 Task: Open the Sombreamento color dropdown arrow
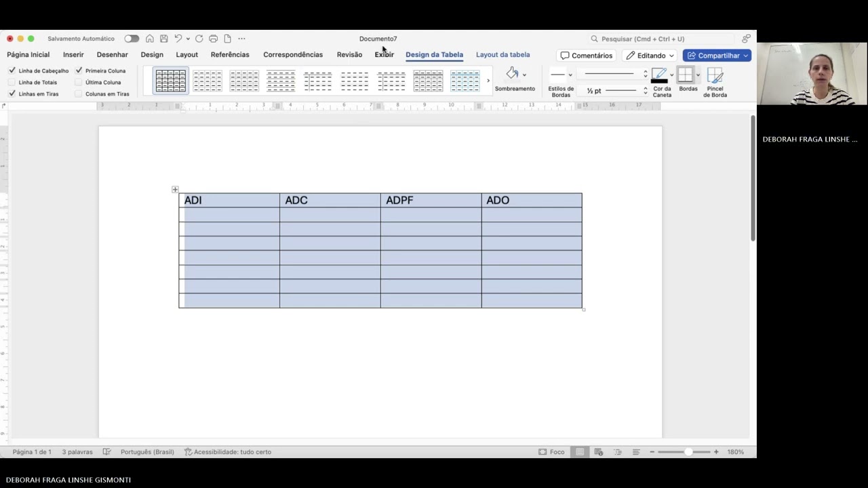[x=524, y=75]
